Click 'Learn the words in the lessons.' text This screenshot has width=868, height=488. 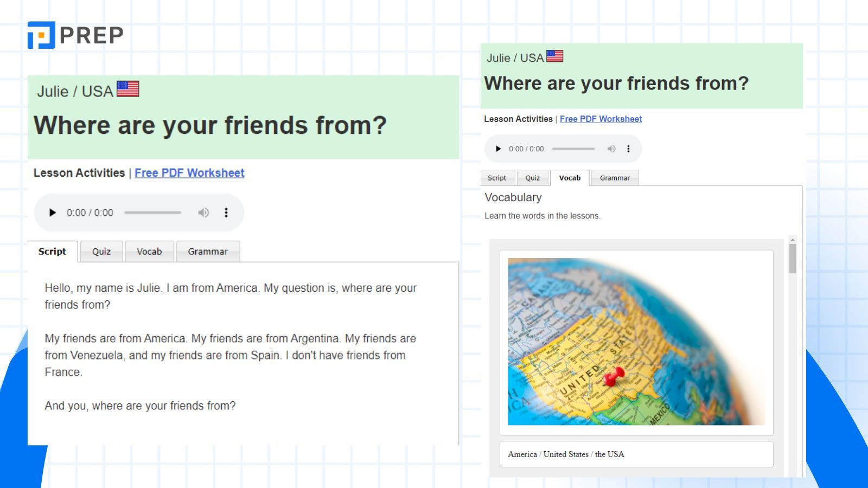click(542, 216)
